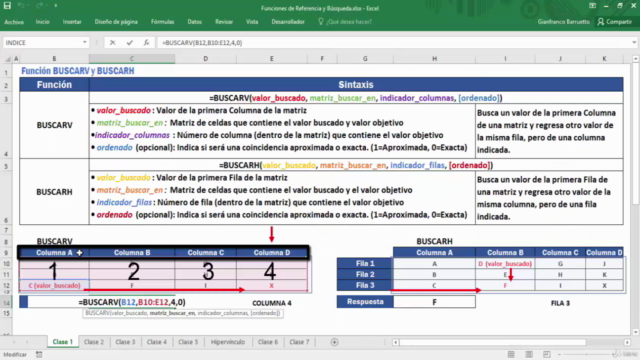Switch to sheet tab Clase 3
This screenshot has height=360, width=640.
(x=125, y=342)
